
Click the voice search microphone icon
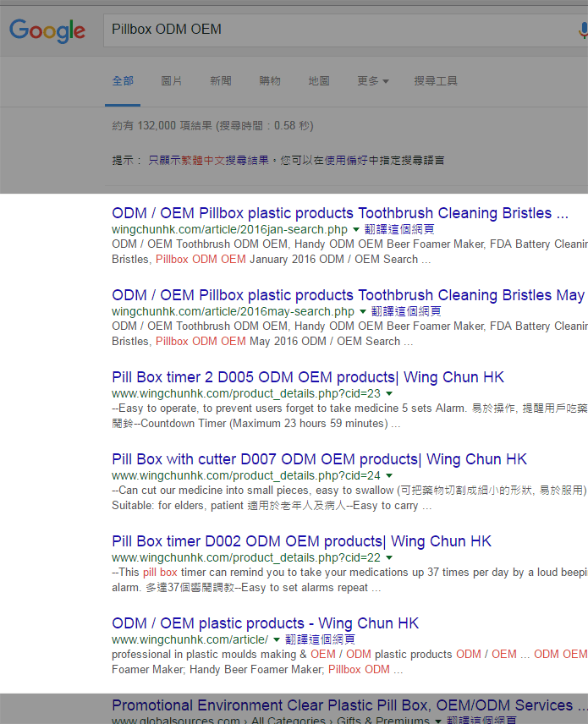583,30
